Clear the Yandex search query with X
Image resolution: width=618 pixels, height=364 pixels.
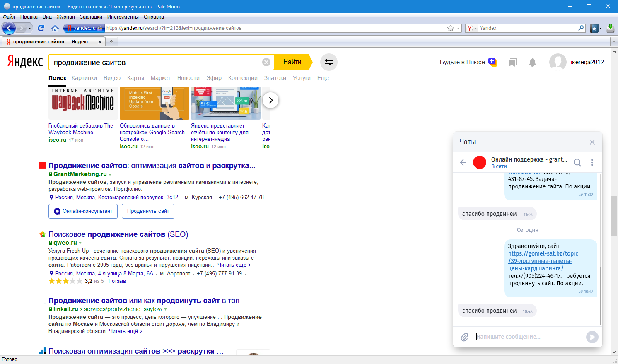[266, 62]
